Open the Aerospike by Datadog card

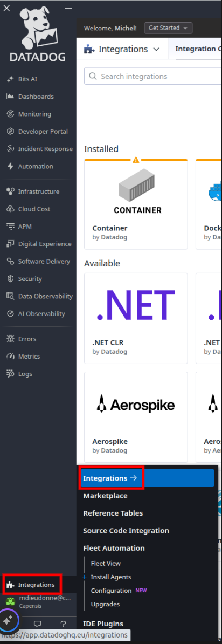(136, 417)
